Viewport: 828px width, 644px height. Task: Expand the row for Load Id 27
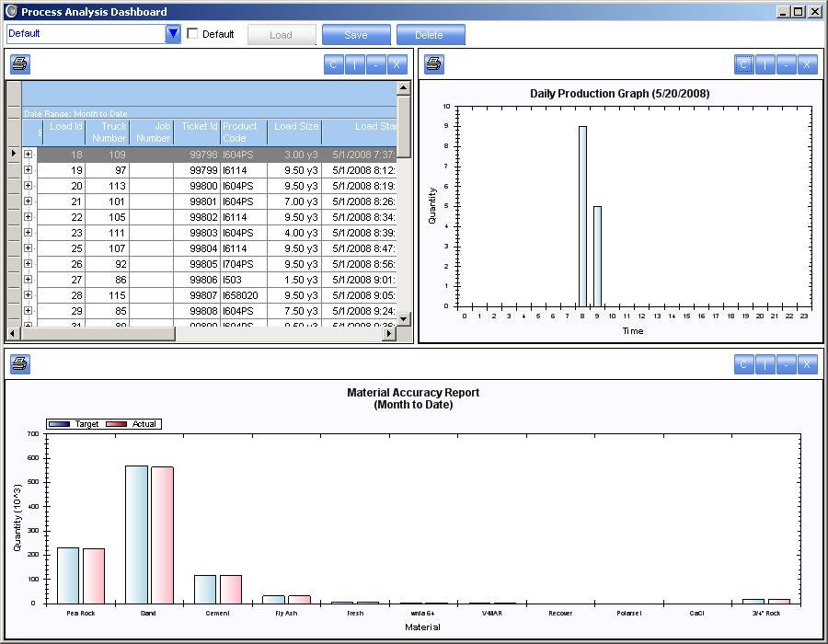[x=28, y=280]
